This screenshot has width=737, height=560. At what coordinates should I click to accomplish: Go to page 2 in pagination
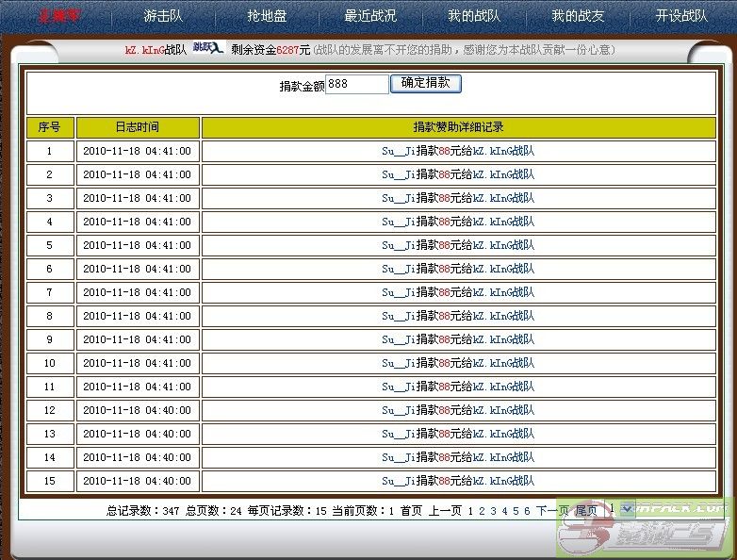pos(482,511)
